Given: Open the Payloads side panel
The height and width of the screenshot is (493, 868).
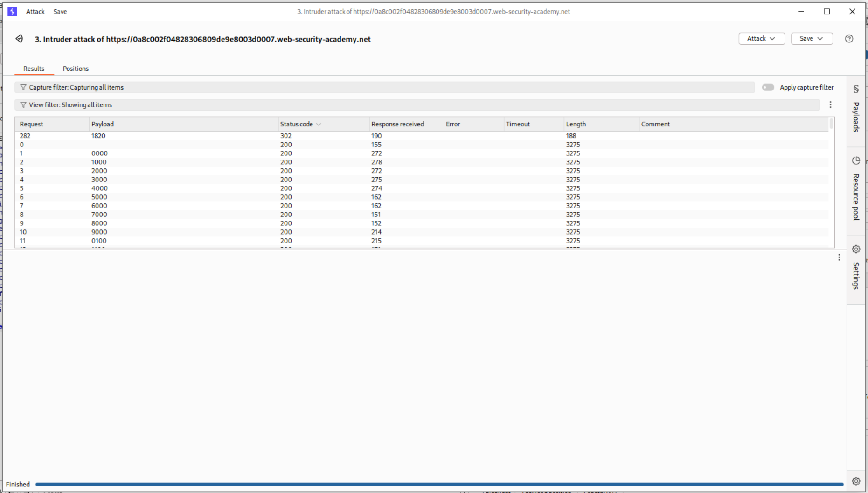Looking at the screenshot, I should [x=856, y=110].
